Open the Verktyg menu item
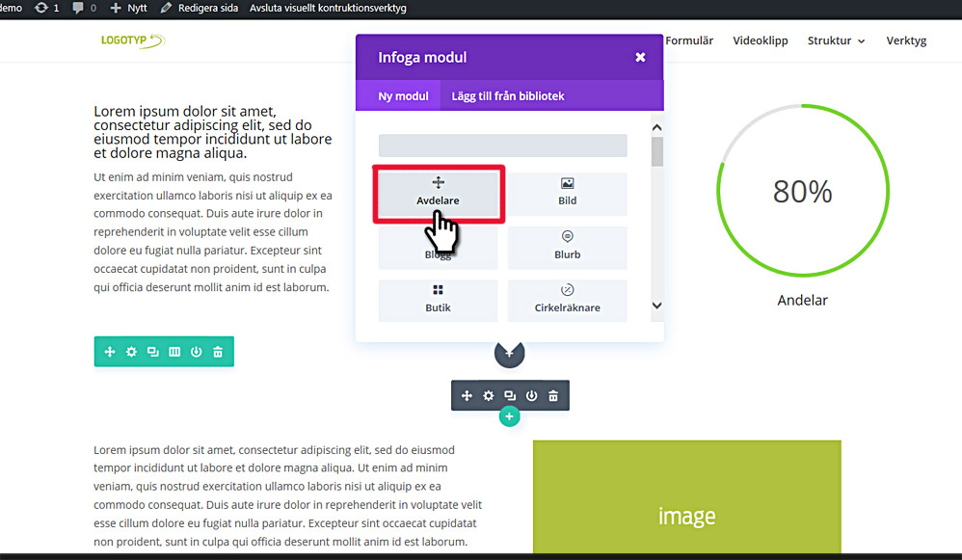Screen dimensions: 962x560 [906, 40]
